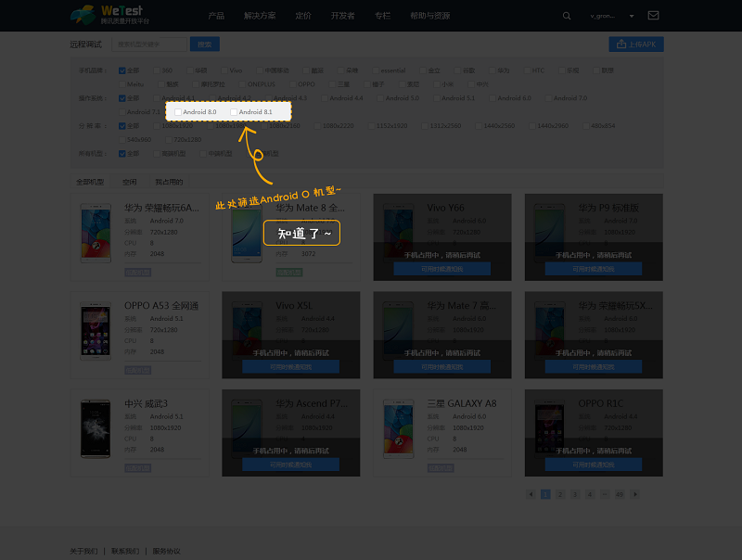Click 可用时候通知我 on the Vivo Y66 card
The height and width of the screenshot is (560, 742).
pos(442,269)
